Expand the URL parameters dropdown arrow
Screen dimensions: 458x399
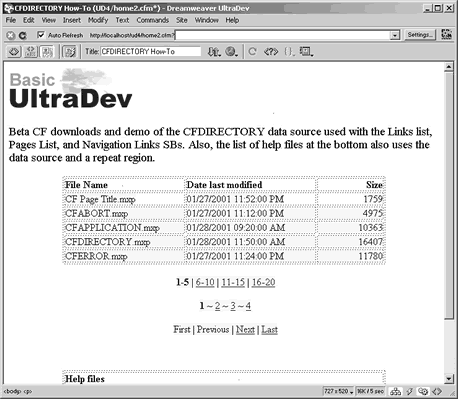point(395,35)
